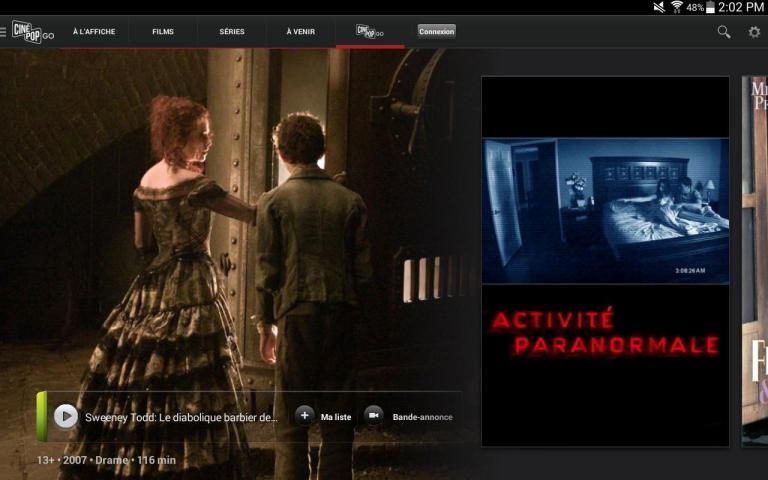Tap the green bar beside the play button

coord(42,416)
